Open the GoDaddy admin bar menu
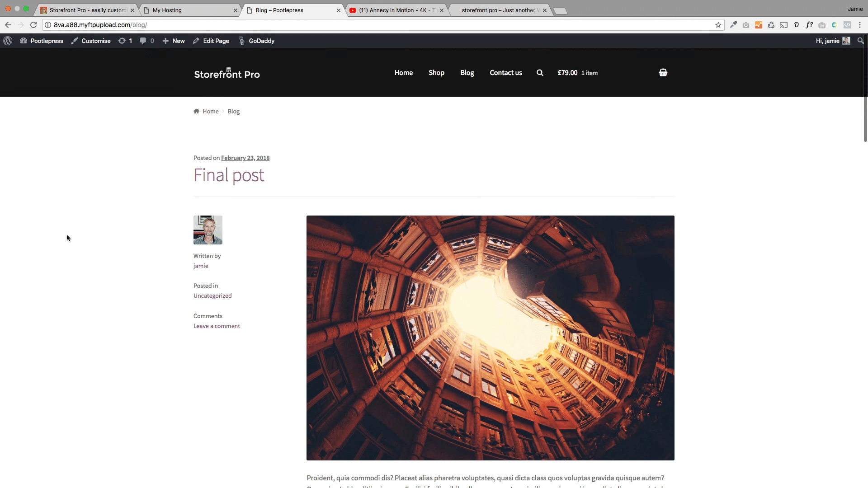This screenshot has width=868, height=488. (x=256, y=41)
